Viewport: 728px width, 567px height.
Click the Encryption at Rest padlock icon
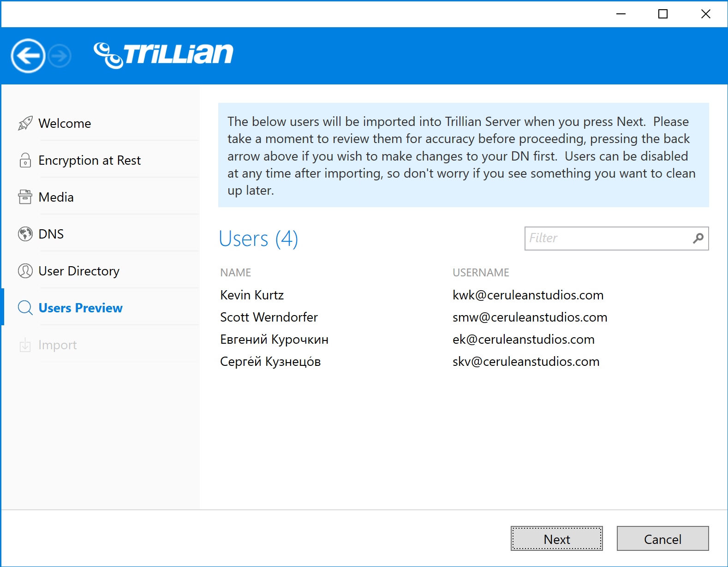tap(25, 160)
